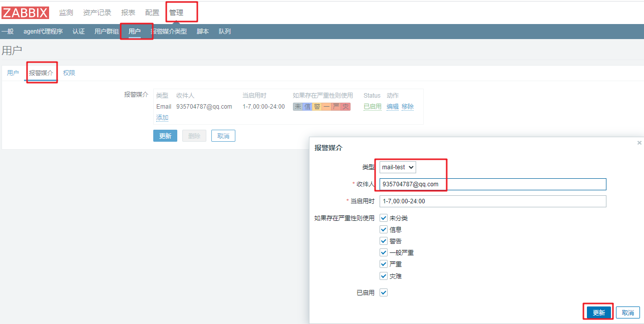Click the 灾 severity swatch
644x324 pixels.
346,107
